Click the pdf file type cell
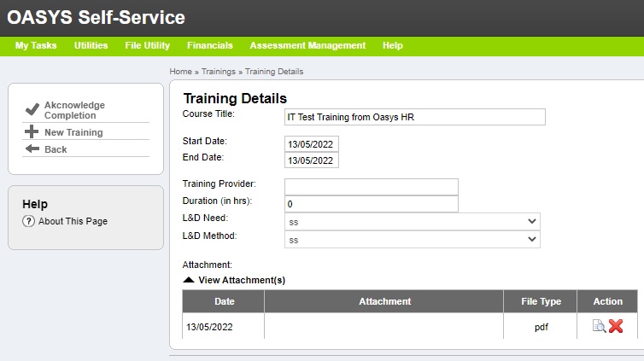This screenshot has height=361, width=644. pyautogui.click(x=541, y=327)
